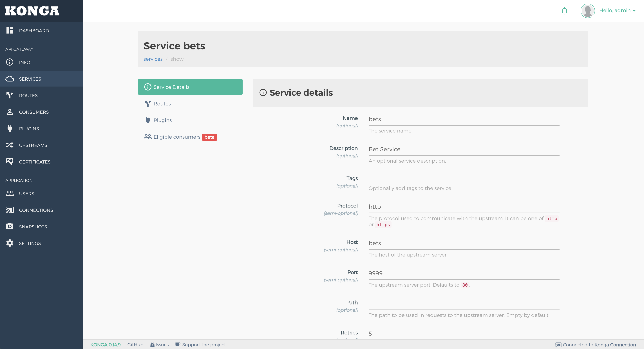Open the Hello, admin user dropdown

click(x=617, y=10)
